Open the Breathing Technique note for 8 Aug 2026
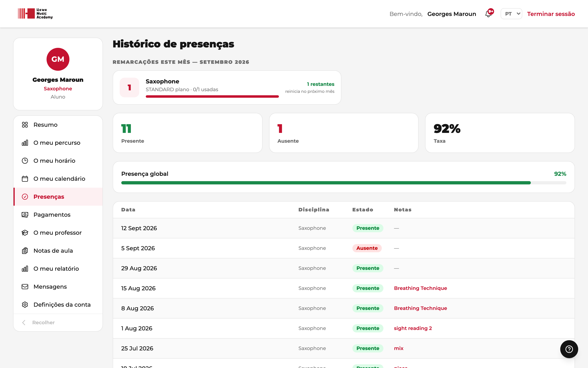The height and width of the screenshot is (368, 588). point(420,308)
